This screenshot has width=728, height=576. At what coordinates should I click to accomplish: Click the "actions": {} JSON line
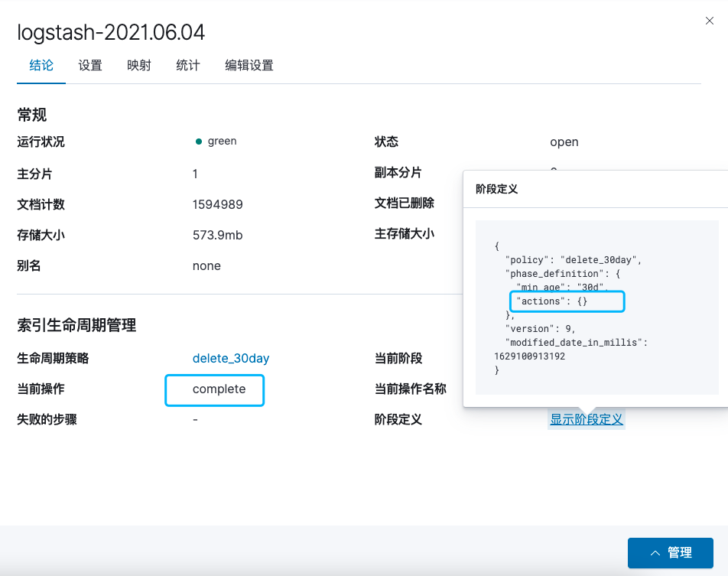tap(552, 301)
